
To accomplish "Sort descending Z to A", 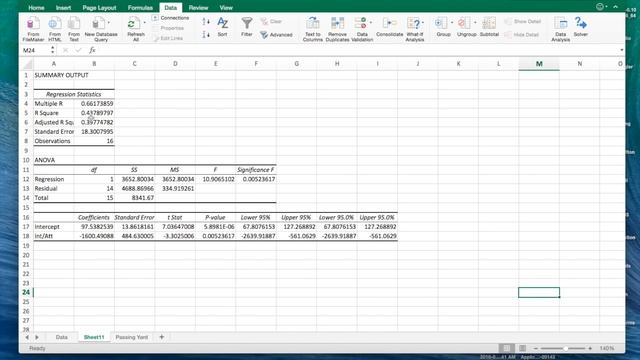I will [x=206, y=35].
